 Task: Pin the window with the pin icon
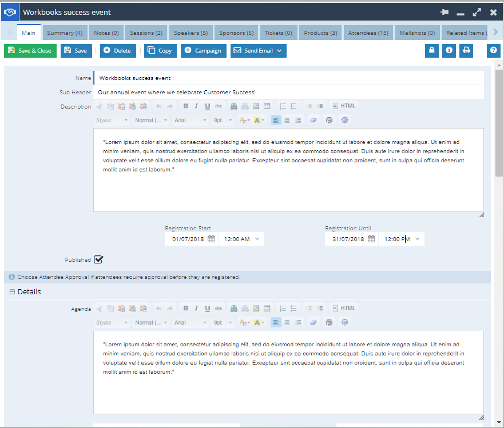coord(444,12)
